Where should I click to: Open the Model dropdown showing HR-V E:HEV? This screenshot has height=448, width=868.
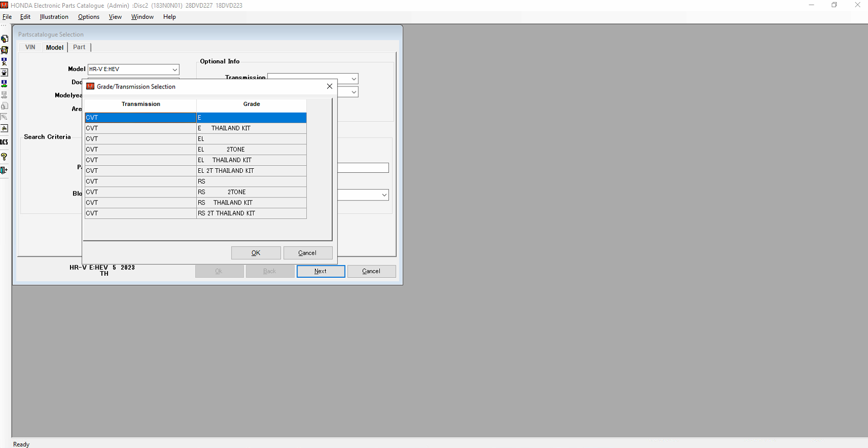(x=174, y=70)
